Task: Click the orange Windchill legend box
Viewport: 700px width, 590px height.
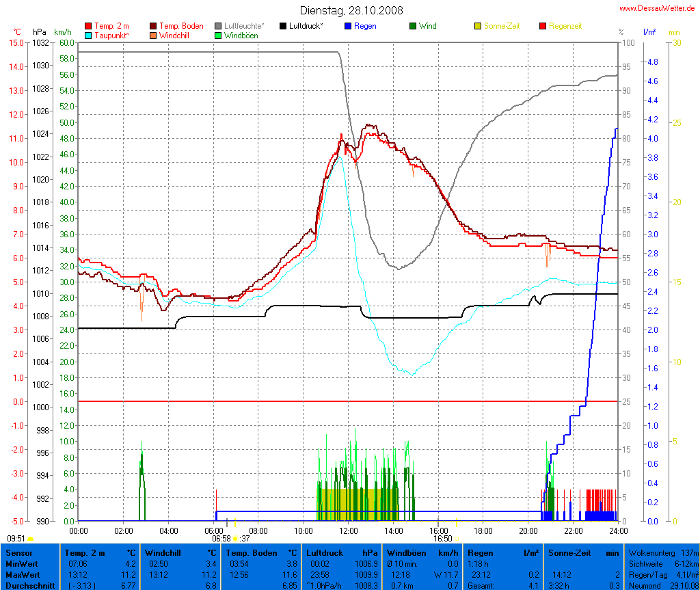Action: (153, 35)
